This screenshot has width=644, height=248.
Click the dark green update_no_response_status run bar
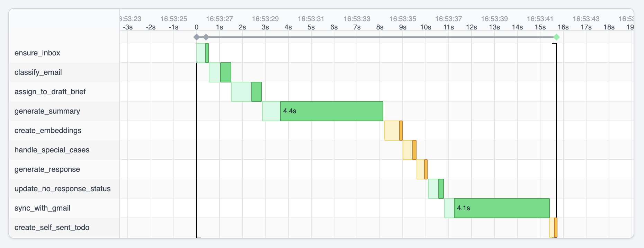pyautogui.click(x=441, y=189)
